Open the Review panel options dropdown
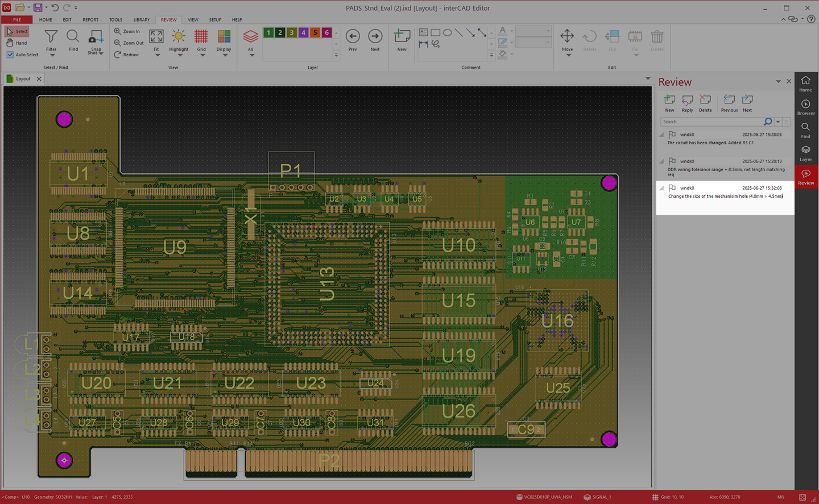 click(x=778, y=82)
